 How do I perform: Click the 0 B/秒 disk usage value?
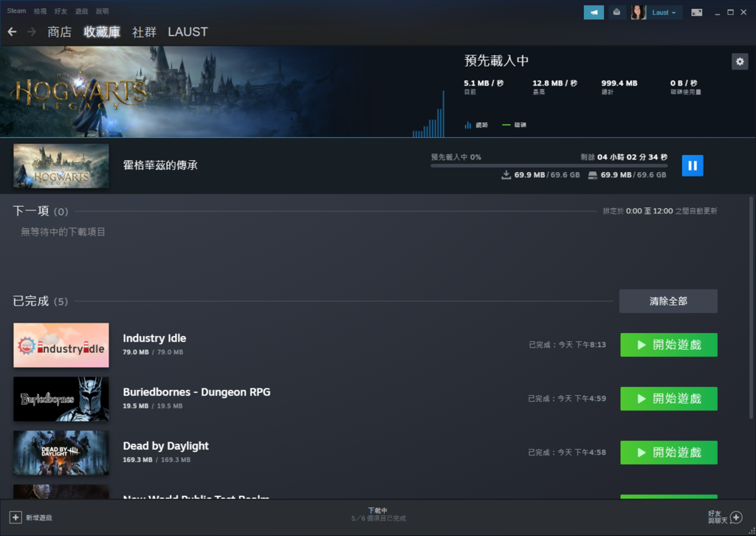684,83
